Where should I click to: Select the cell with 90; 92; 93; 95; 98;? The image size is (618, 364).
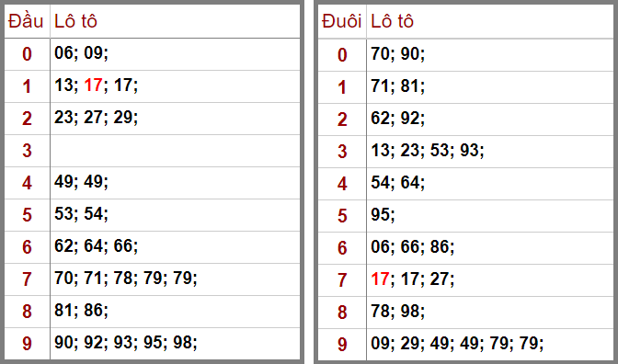pos(175,343)
